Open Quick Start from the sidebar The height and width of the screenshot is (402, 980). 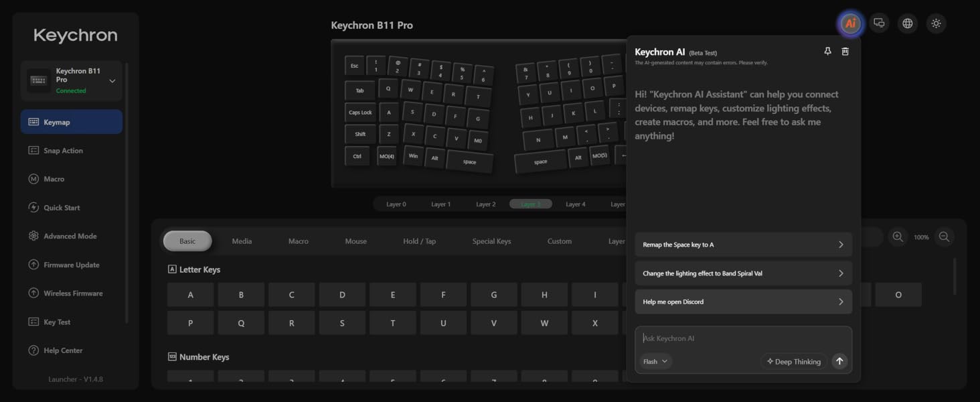tap(72, 208)
